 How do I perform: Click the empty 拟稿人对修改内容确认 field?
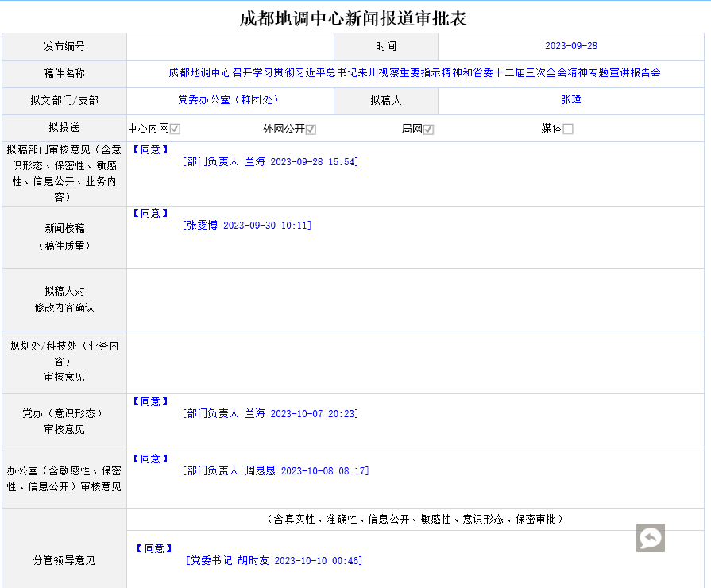pos(415,300)
